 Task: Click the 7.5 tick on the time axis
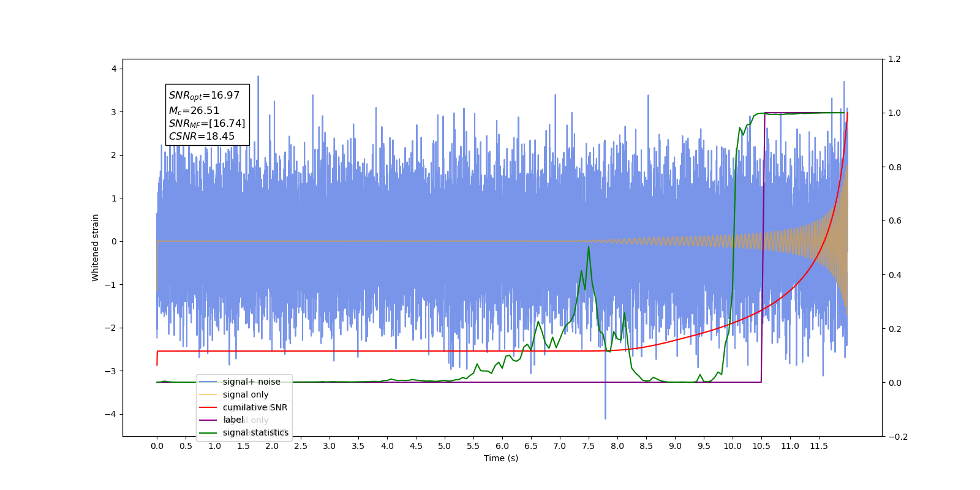pyautogui.click(x=589, y=446)
